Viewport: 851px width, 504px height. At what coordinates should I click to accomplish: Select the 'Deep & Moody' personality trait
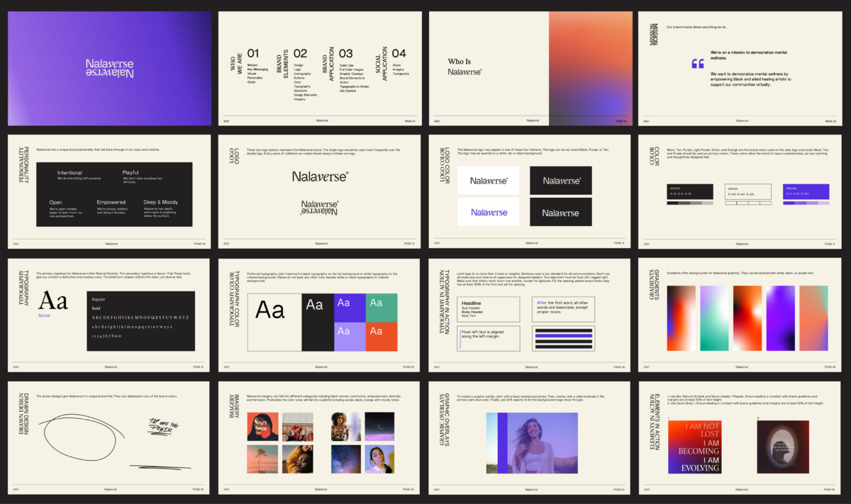(x=160, y=202)
